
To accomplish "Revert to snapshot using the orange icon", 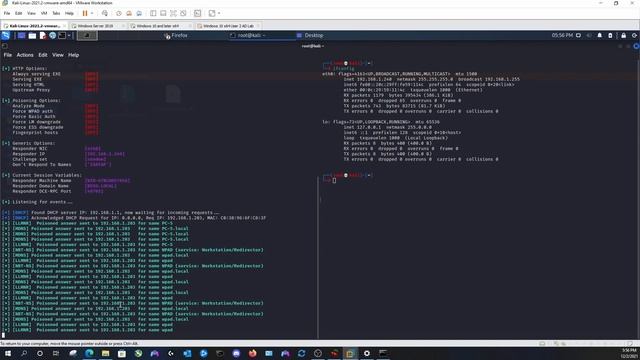I will tap(129, 13).
